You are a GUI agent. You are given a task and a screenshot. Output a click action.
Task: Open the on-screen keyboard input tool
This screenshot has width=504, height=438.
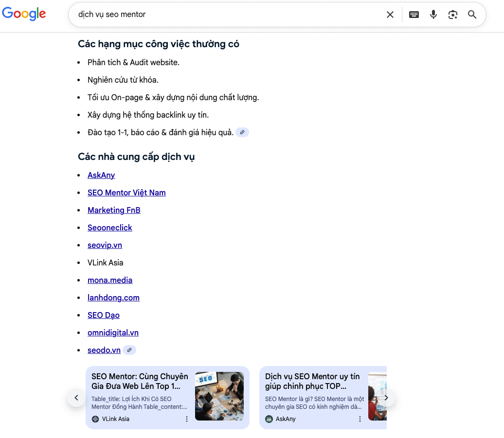[x=414, y=15]
